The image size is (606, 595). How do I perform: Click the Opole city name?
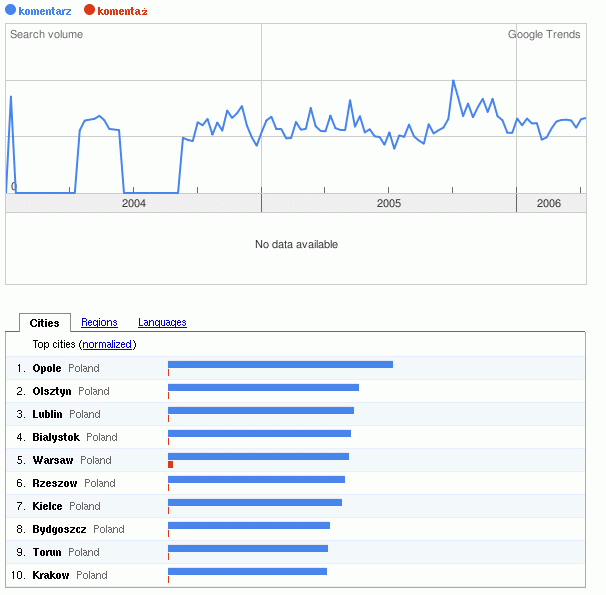point(47,368)
